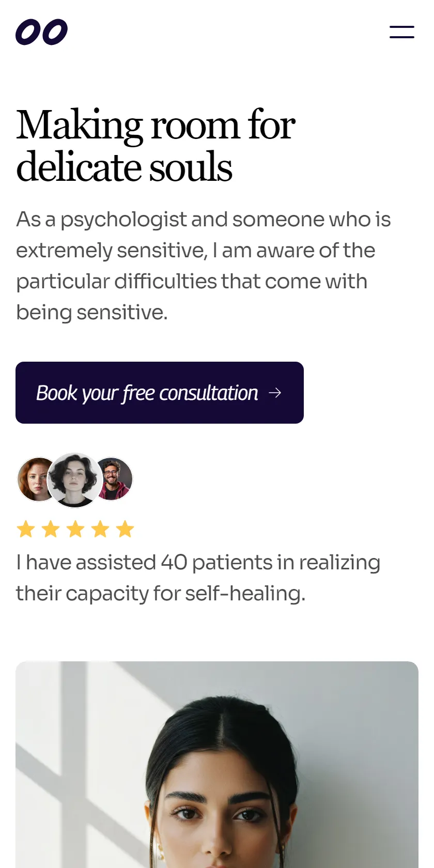Click the 'Making room for' heading line
The height and width of the screenshot is (868, 434).
156,125
